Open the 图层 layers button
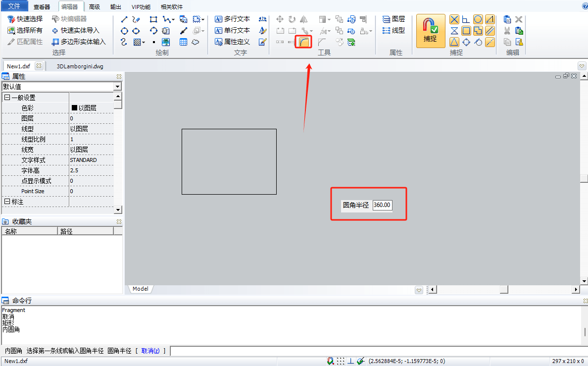Screen dimensions: 588x366 [394, 19]
